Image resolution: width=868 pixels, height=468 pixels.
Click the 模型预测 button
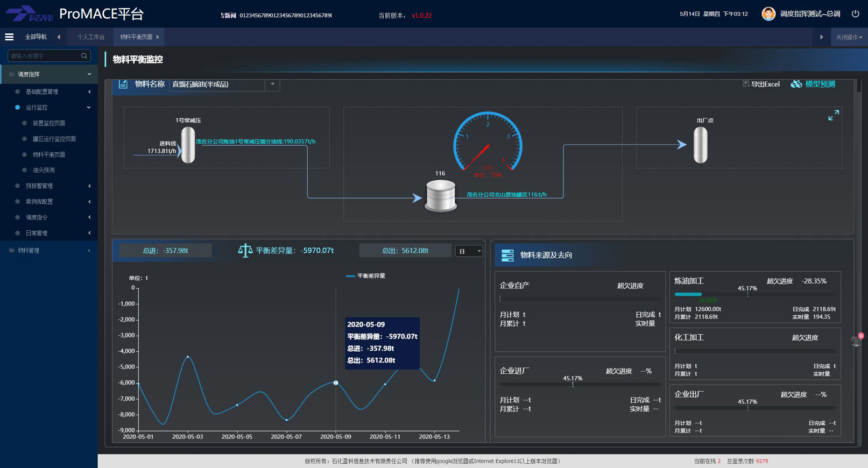tap(813, 84)
